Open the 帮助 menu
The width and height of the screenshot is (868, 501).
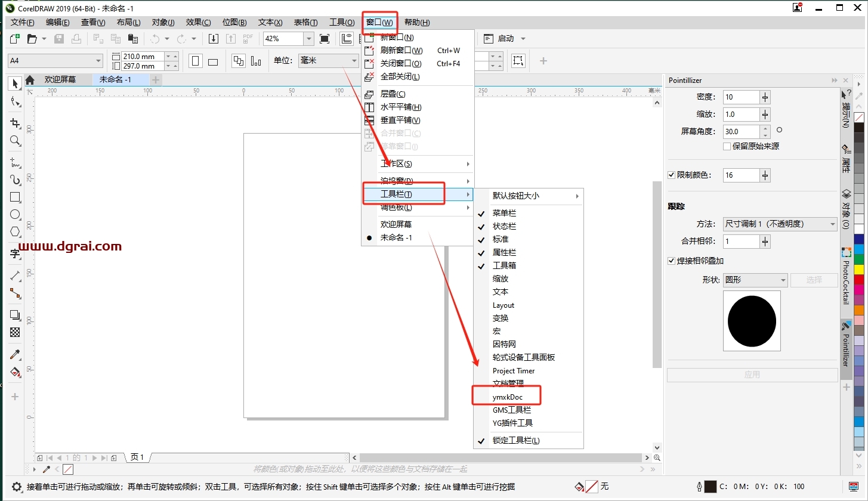click(x=416, y=23)
